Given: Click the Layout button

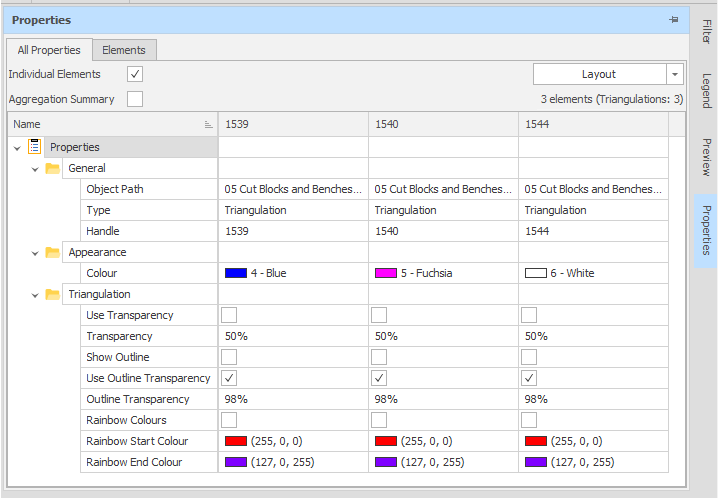Looking at the screenshot, I should click(x=599, y=74).
